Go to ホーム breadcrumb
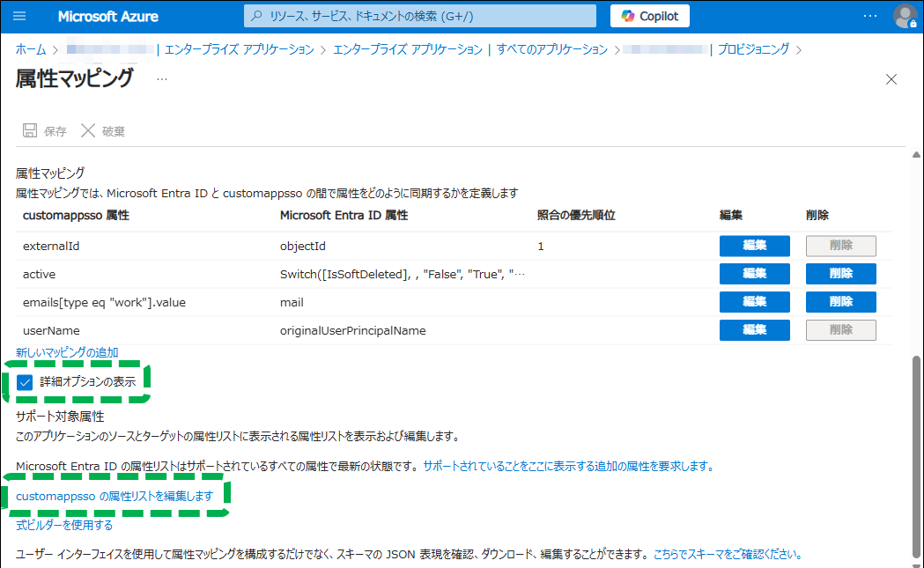924x568 pixels. click(31, 49)
